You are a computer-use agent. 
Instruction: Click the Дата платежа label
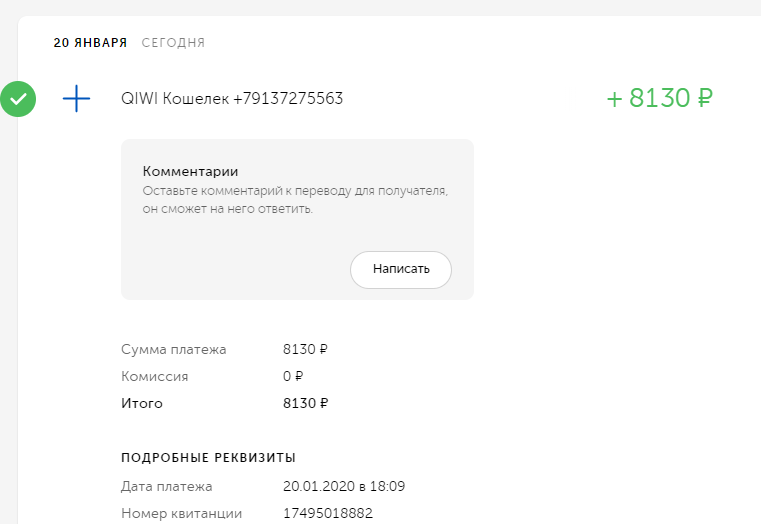point(167,487)
